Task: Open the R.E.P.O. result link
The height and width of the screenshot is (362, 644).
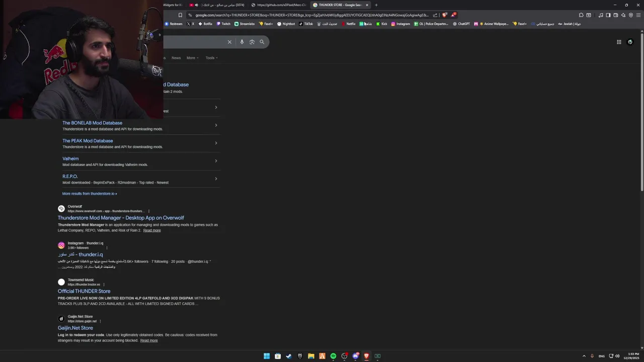Action: (x=70, y=176)
